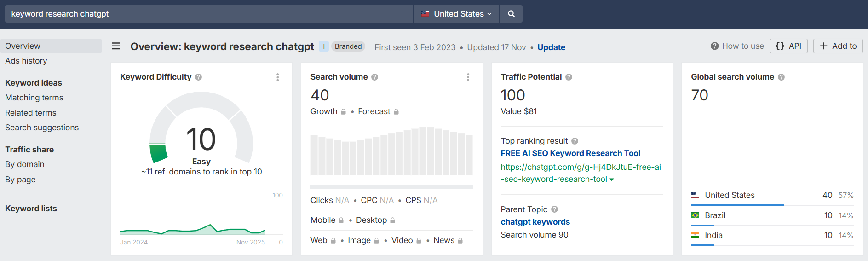Click the API button

(x=788, y=46)
